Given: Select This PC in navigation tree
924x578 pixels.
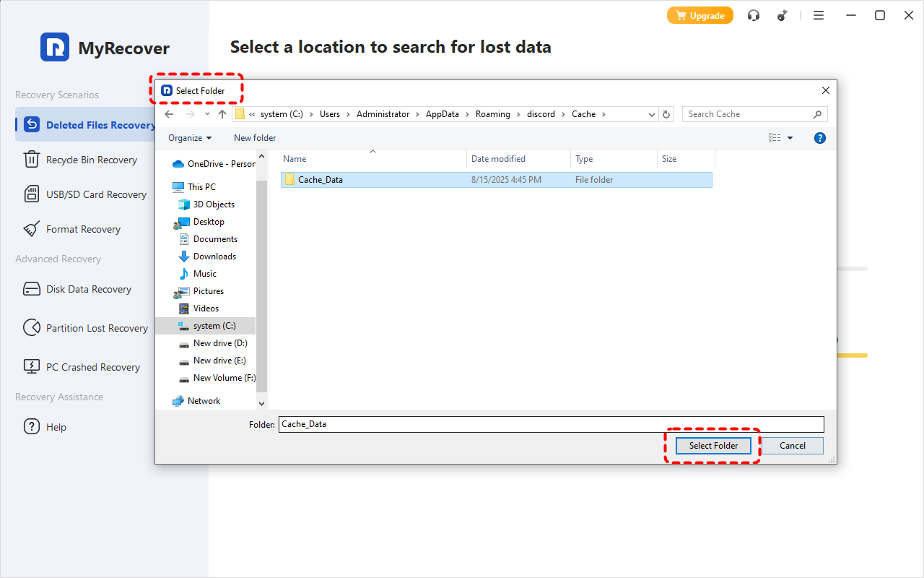Looking at the screenshot, I should click(193, 187).
